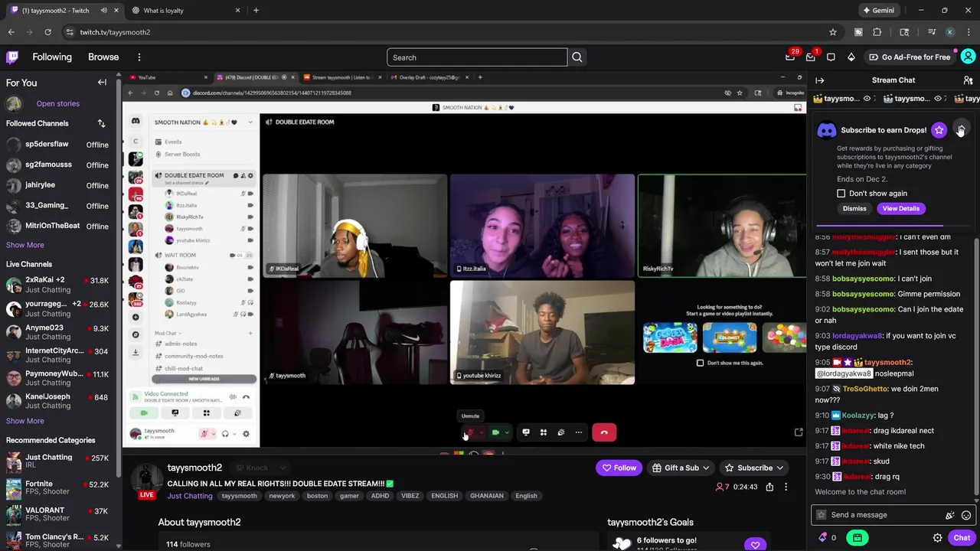This screenshot has width=980, height=551.
Task: Click the newyork stream tag
Action: [x=282, y=496]
